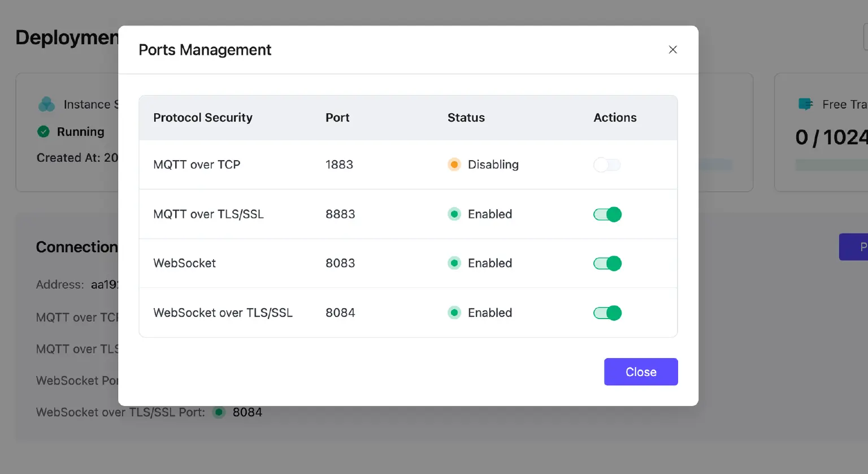Click status dot beside background 8084 port
The height and width of the screenshot is (474, 868).
(x=219, y=412)
